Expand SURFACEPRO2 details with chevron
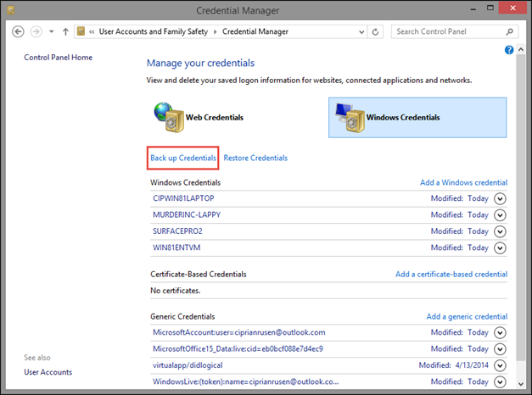Viewport: 532px width, 395px height. click(500, 231)
